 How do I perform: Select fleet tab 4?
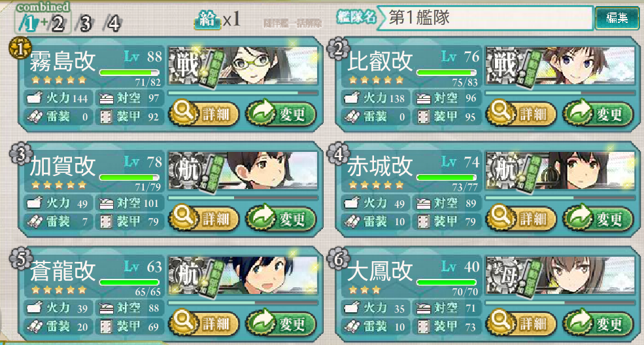[x=112, y=24]
